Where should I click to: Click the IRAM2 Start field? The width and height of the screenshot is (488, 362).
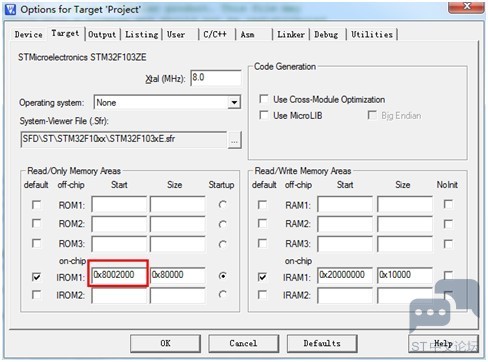345,295
